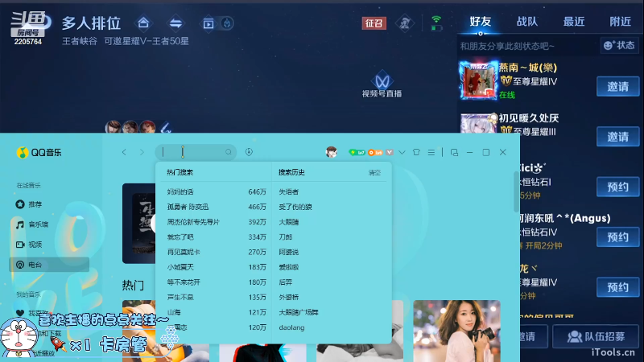644x362 pixels.
Task: Open the skin (shirt) icon
Action: click(x=416, y=152)
